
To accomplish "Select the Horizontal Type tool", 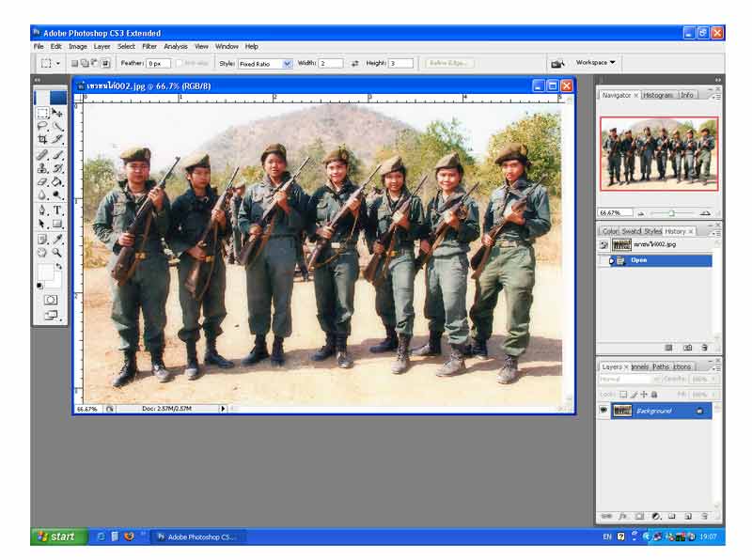I will pos(57,210).
